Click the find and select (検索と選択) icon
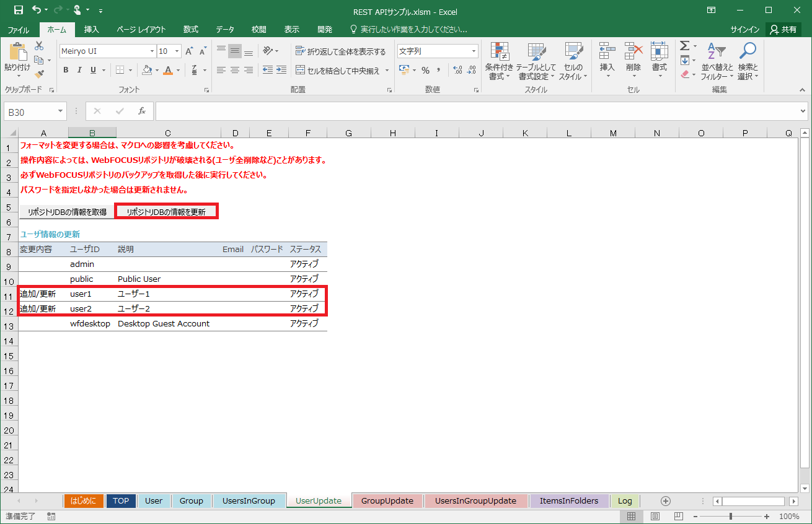 coord(744,60)
